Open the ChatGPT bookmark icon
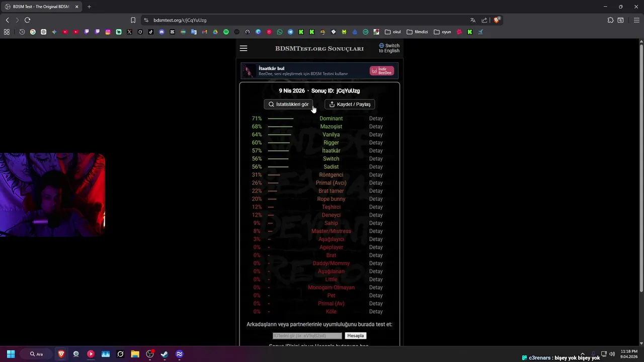This screenshot has height=362, width=644. [x=43, y=32]
